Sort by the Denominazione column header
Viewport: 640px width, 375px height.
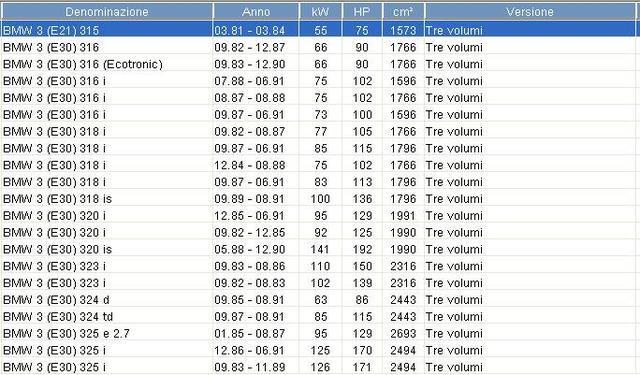(107, 12)
